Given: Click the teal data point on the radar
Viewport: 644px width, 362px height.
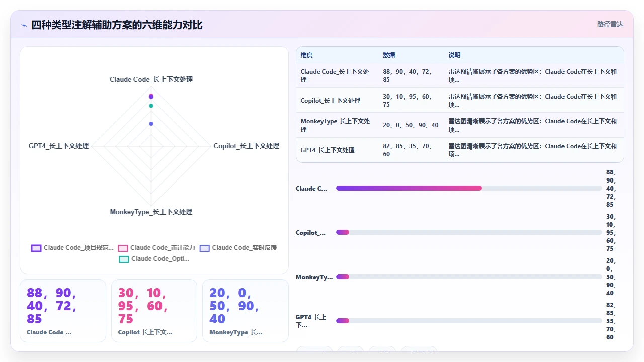Looking at the screenshot, I should coord(151,106).
